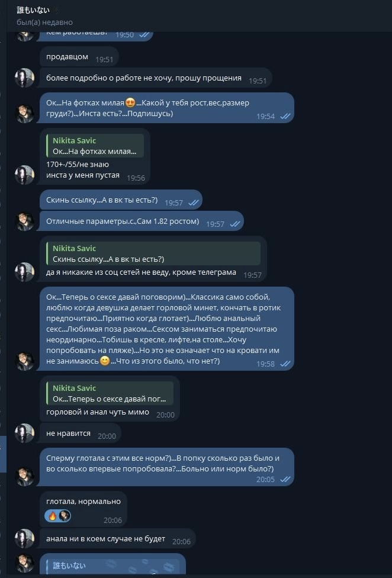Select the "продавцом" message bubble
392x578 pixels.
pyautogui.click(x=68, y=57)
